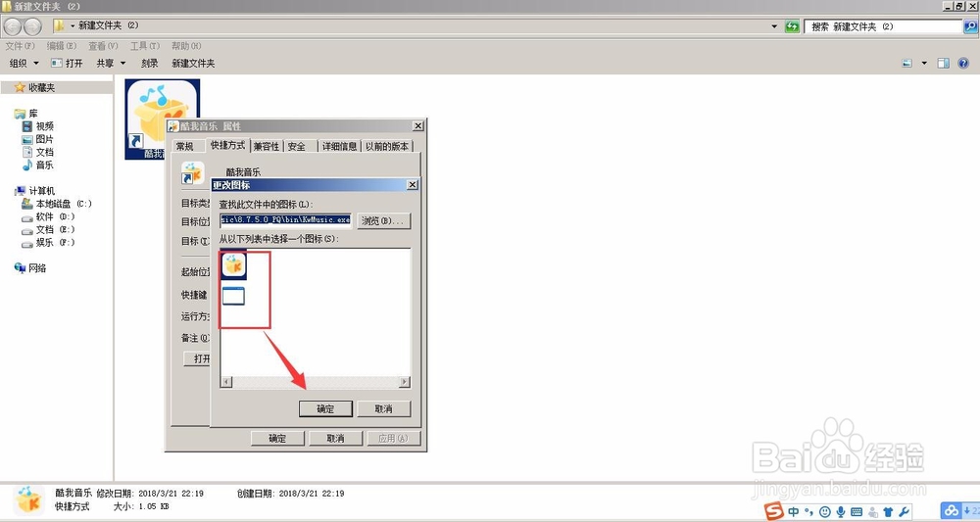The width and height of the screenshot is (980, 522).
Task: Click the magnifier search icon in Explorer
Action: point(970,26)
